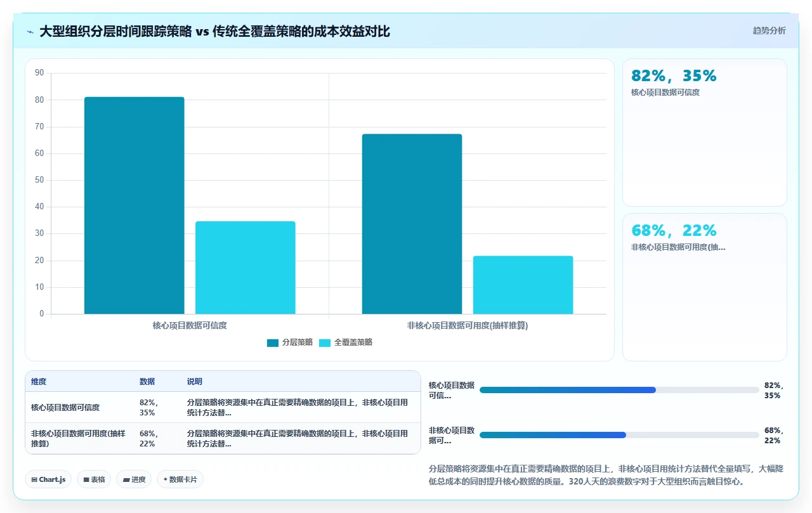Click the icon inside the 表格 tag
Screen dimensions: 812x513
point(86,480)
